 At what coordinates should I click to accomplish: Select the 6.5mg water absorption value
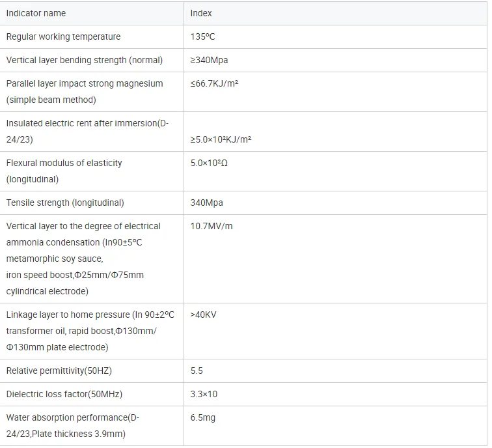coord(201,417)
